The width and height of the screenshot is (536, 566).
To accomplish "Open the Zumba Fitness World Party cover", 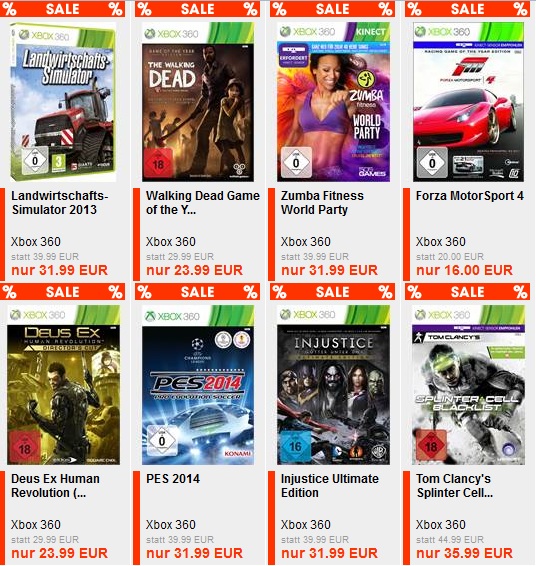I will click(x=333, y=102).
